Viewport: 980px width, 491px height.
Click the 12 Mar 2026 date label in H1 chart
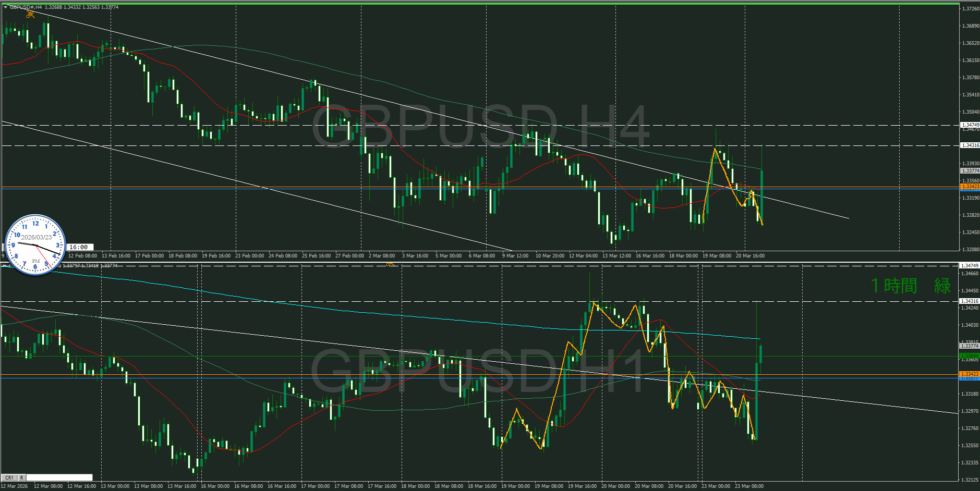coord(15,486)
